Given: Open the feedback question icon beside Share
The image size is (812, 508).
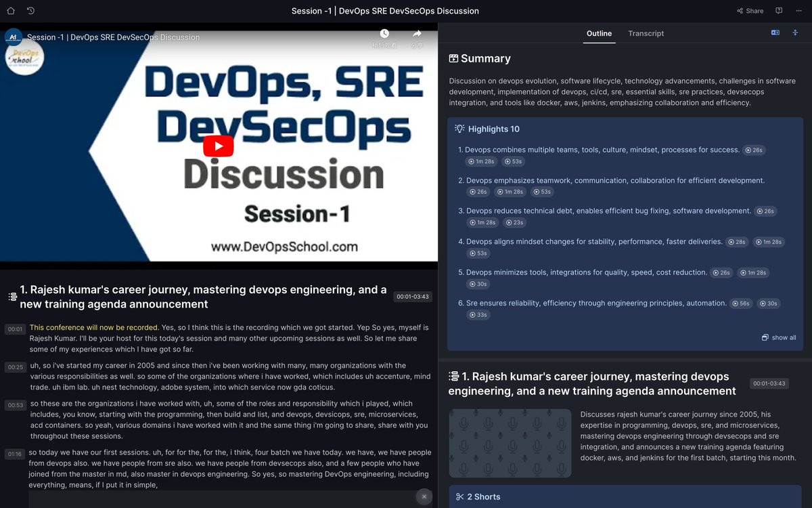Looking at the screenshot, I should 779,11.
